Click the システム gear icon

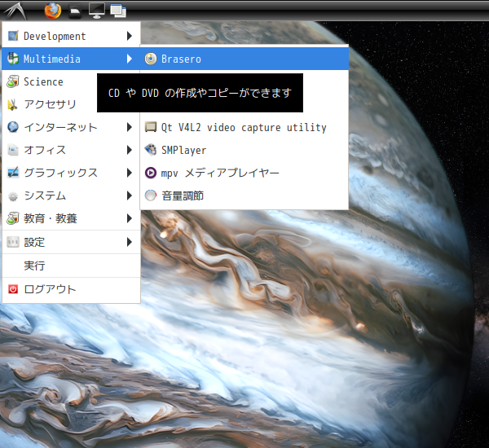(x=13, y=196)
